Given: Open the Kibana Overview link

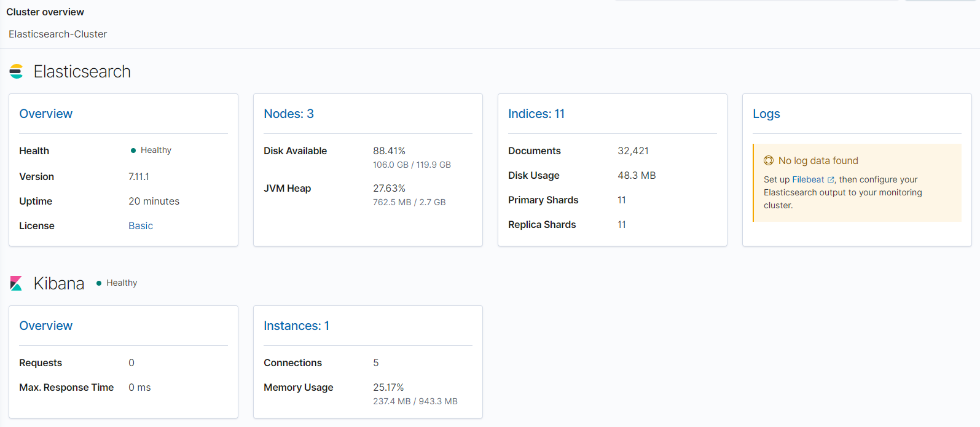Looking at the screenshot, I should tap(46, 326).
